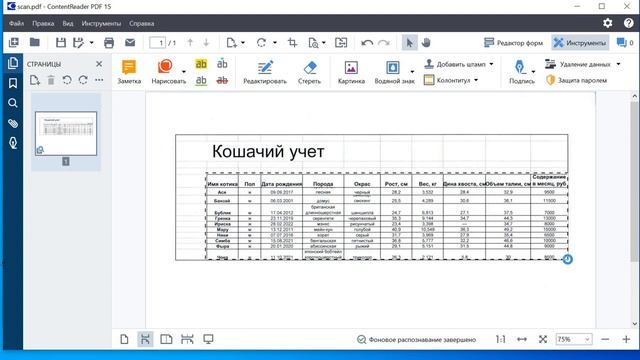Select the hand pan tool
Screen dimensions: 640x360
click(x=426, y=42)
